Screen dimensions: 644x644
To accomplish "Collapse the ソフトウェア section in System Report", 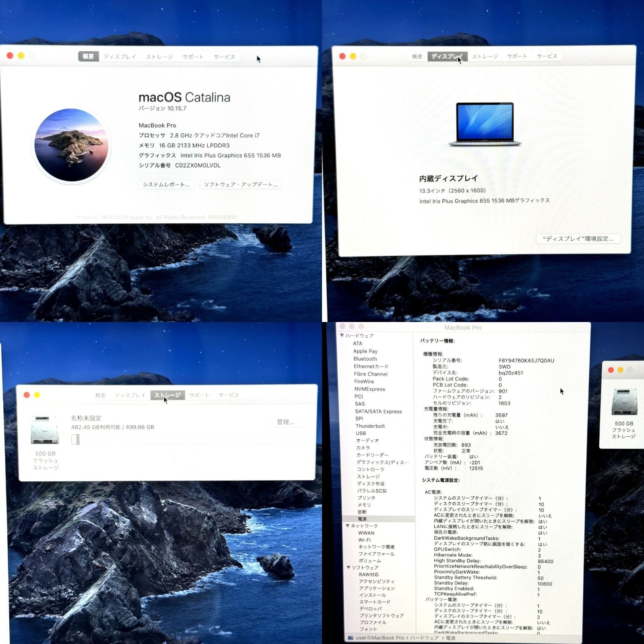I will coord(349,567).
